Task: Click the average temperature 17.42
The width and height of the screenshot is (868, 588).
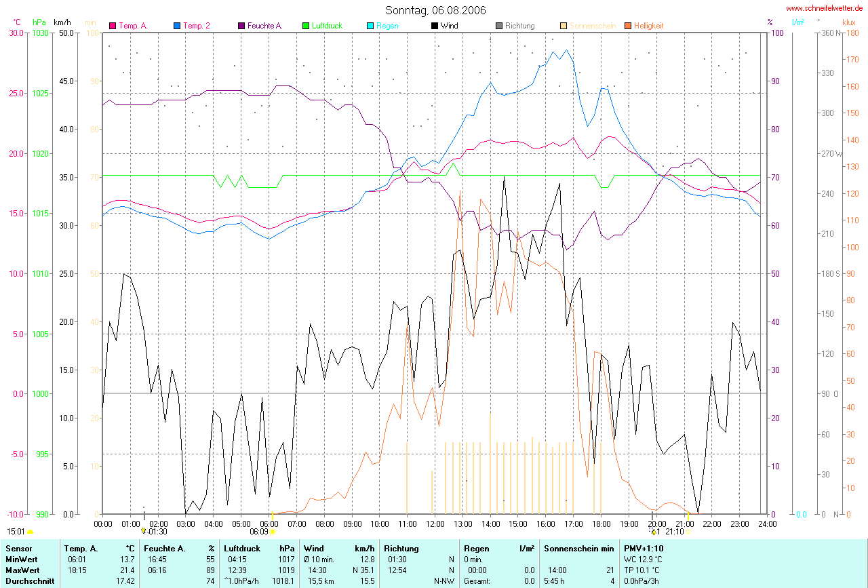Action: coord(125,581)
